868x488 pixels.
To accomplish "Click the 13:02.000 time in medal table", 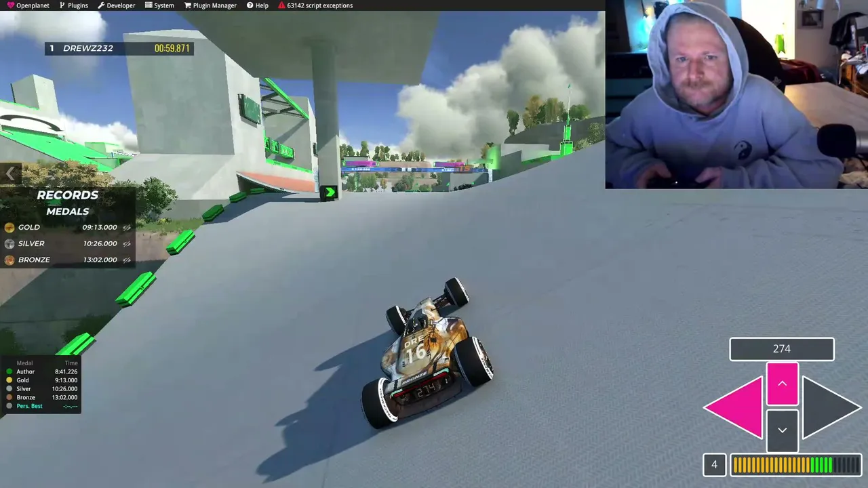I will (x=65, y=397).
